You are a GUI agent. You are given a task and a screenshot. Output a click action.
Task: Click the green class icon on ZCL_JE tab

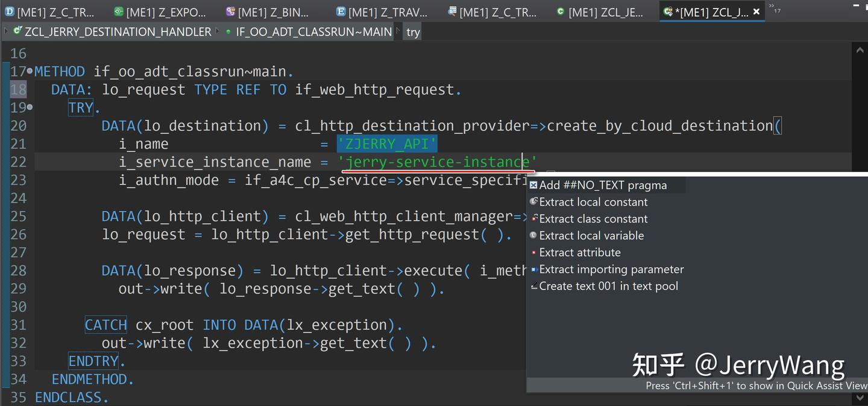561,11
